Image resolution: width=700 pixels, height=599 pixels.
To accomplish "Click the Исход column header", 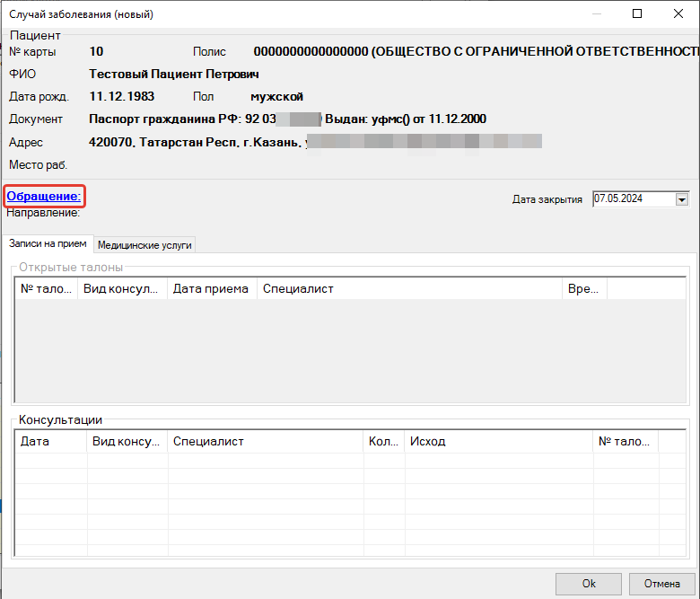I will point(499,441).
